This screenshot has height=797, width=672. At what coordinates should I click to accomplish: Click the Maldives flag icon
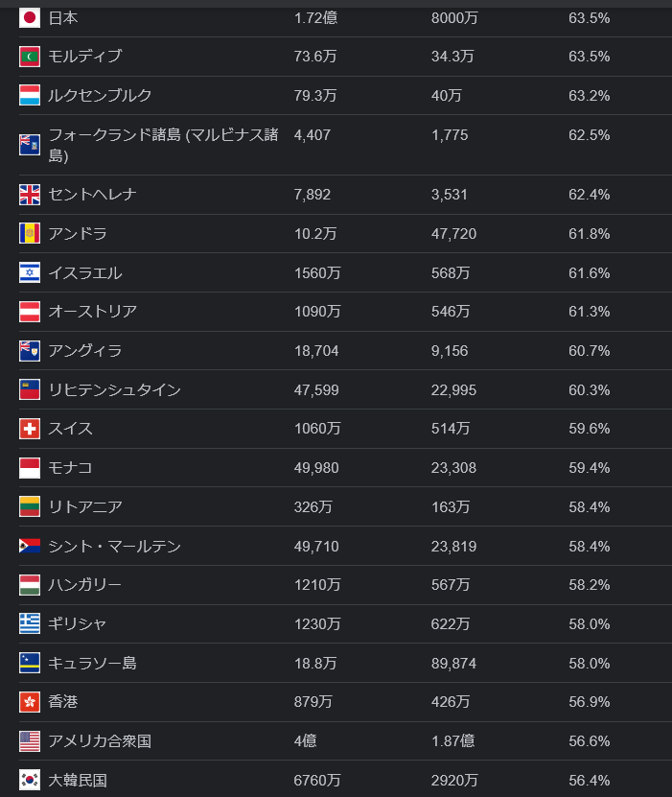[x=30, y=57]
